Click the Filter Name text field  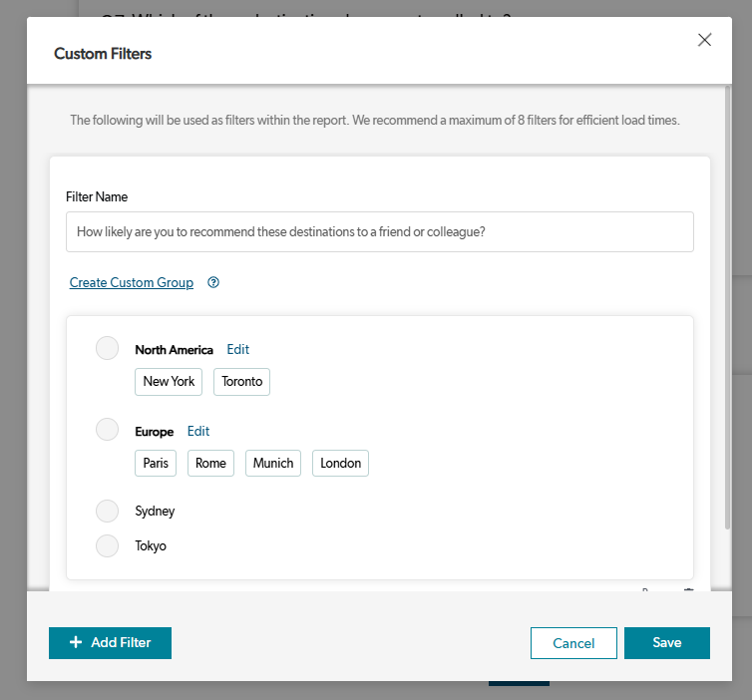click(379, 232)
